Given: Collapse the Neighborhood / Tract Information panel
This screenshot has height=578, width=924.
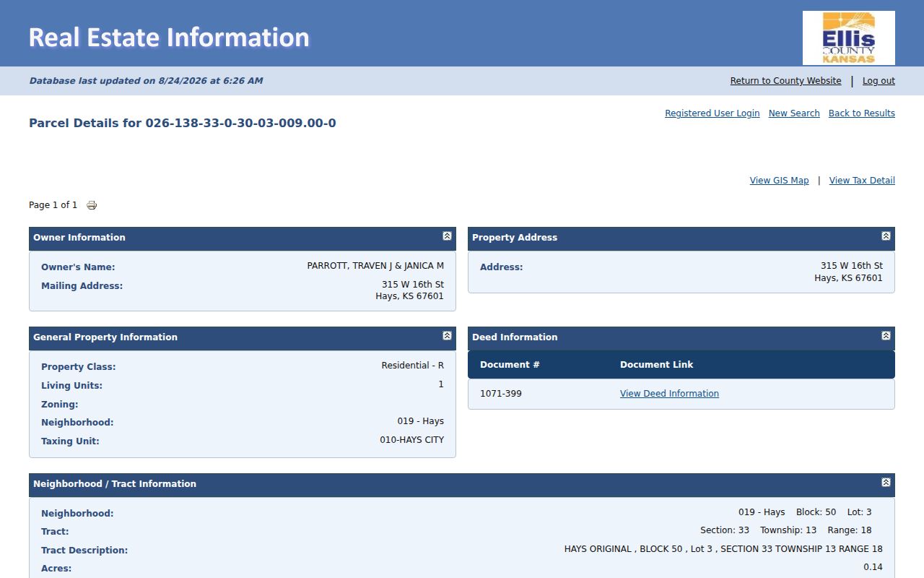Looking at the screenshot, I should pyautogui.click(x=886, y=483).
